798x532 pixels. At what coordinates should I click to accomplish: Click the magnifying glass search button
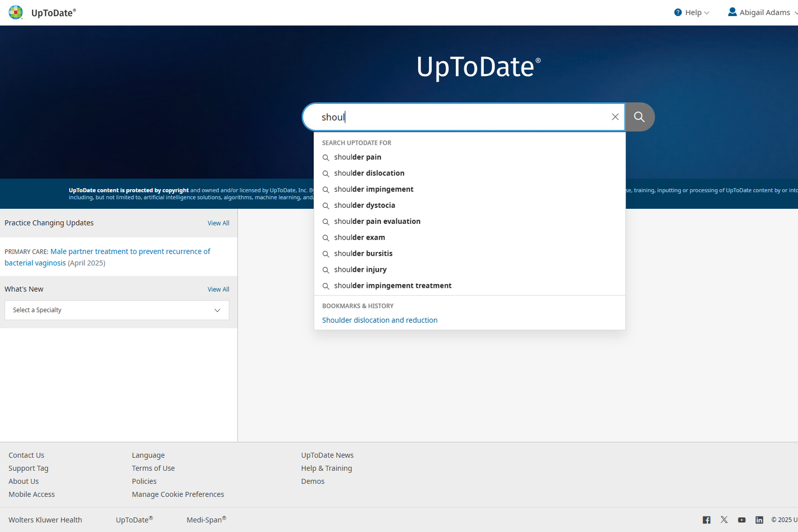click(x=640, y=117)
